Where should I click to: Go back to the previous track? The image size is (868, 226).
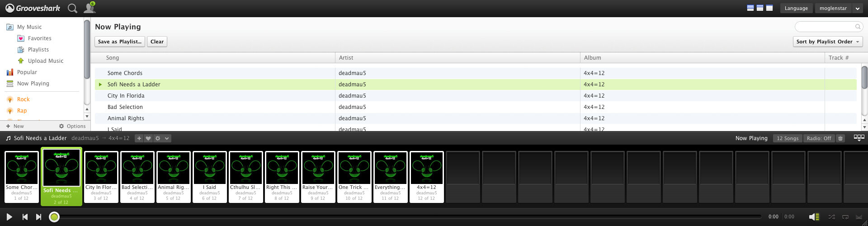coord(25,217)
